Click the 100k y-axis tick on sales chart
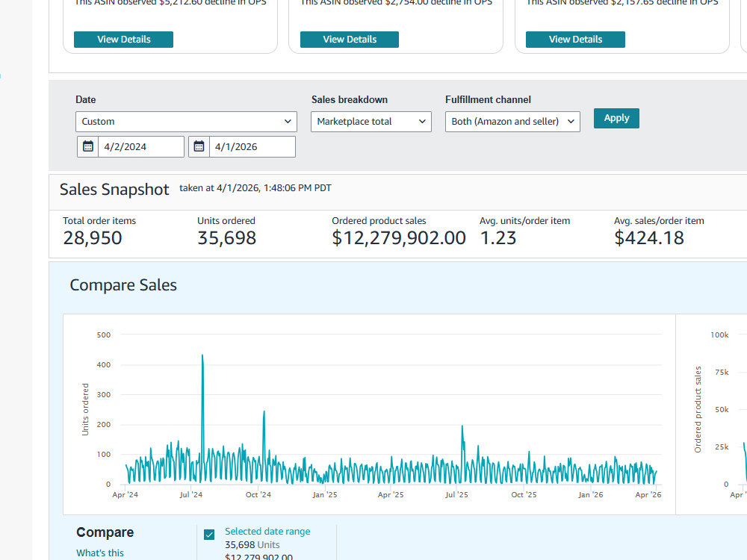The height and width of the screenshot is (560, 747). [x=719, y=335]
